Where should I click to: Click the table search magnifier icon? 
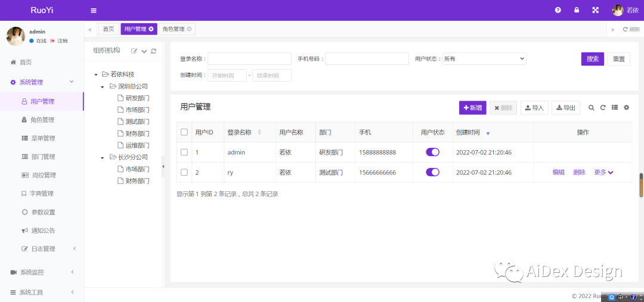(x=592, y=107)
